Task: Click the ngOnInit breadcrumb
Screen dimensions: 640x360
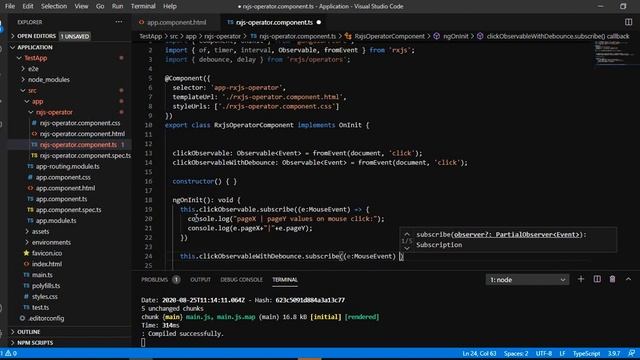Action: [456, 36]
